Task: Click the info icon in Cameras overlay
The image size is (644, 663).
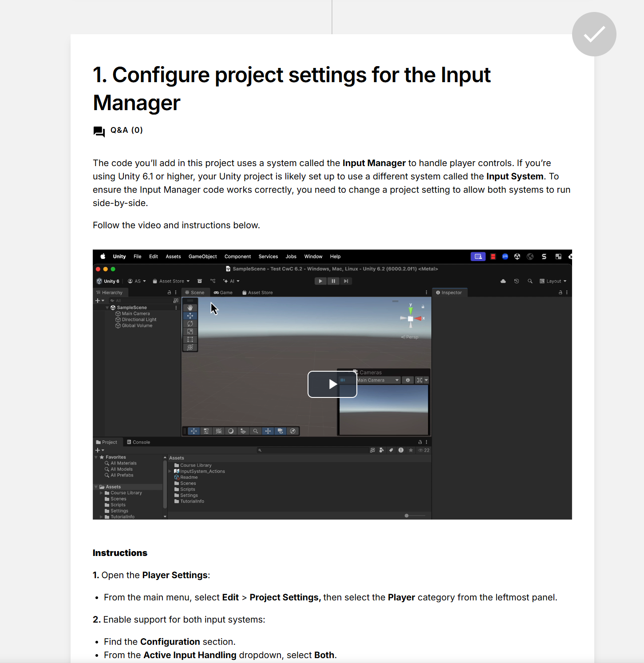Action: click(x=408, y=380)
